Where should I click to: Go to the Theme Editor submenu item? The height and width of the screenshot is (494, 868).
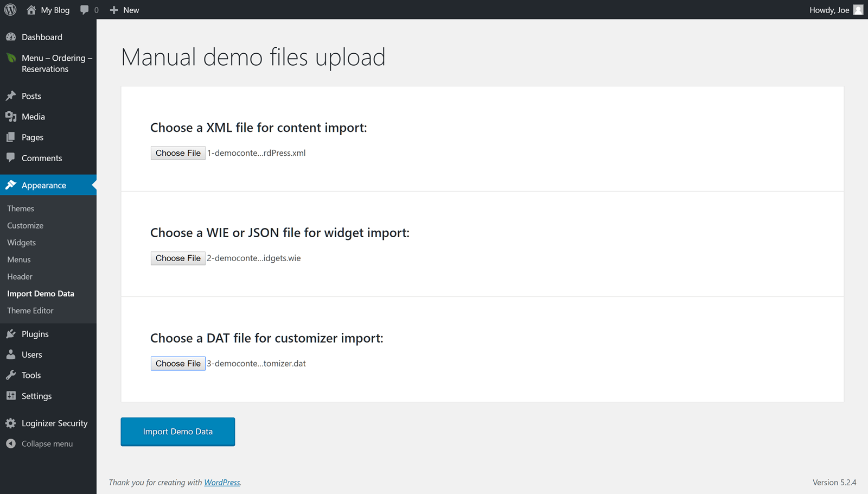[30, 311]
